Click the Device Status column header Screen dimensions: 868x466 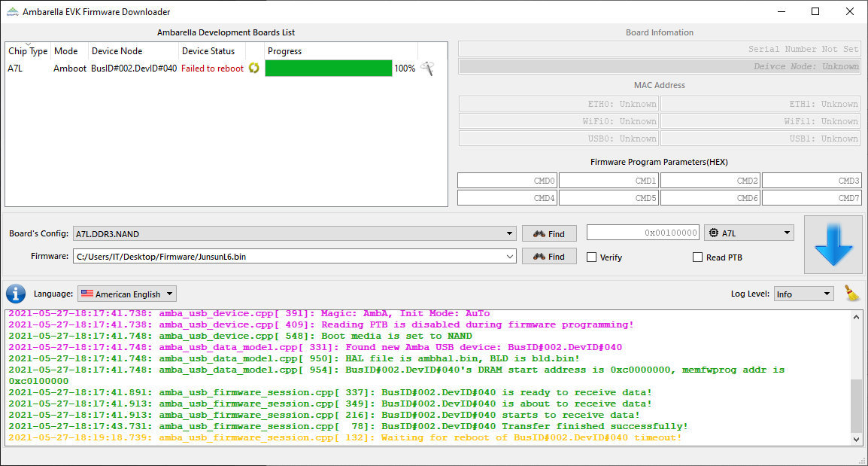tap(208, 51)
